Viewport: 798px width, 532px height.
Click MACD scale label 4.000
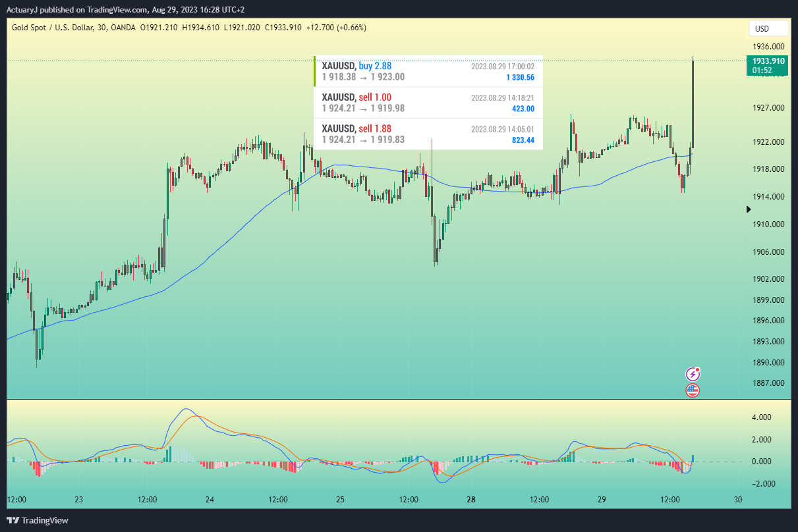coord(762,417)
